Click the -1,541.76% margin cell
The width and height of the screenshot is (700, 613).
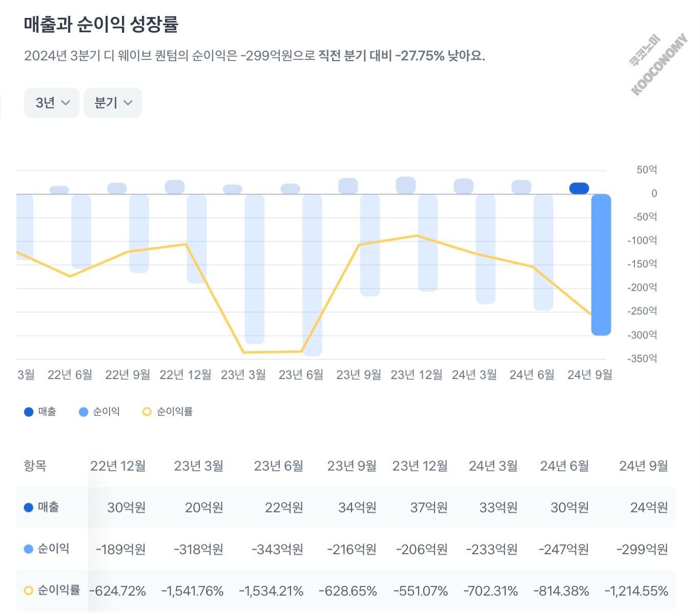[192, 591]
